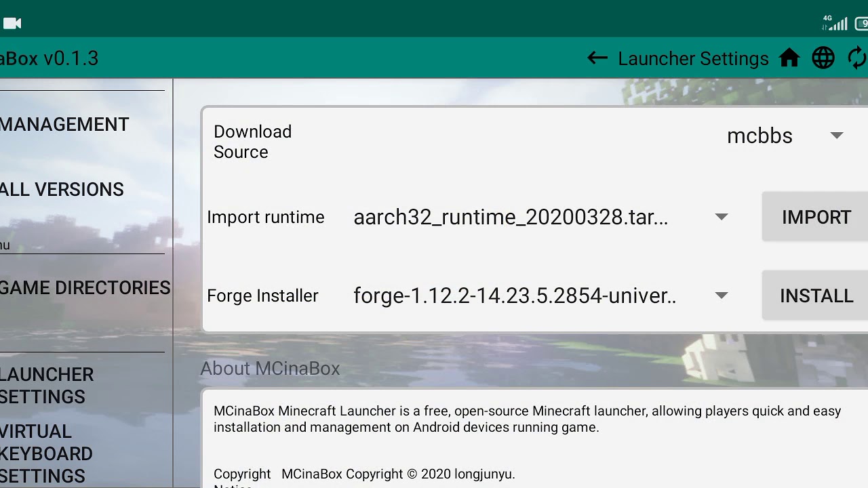Tap the Copyright 2020 longjunyu text

(398, 474)
